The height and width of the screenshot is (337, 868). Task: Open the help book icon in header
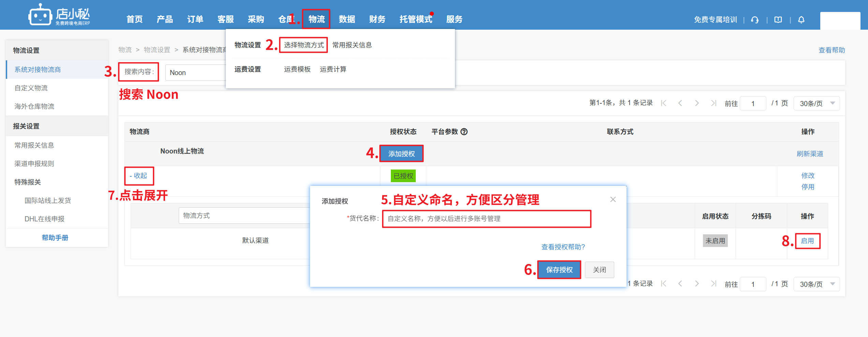pos(778,20)
